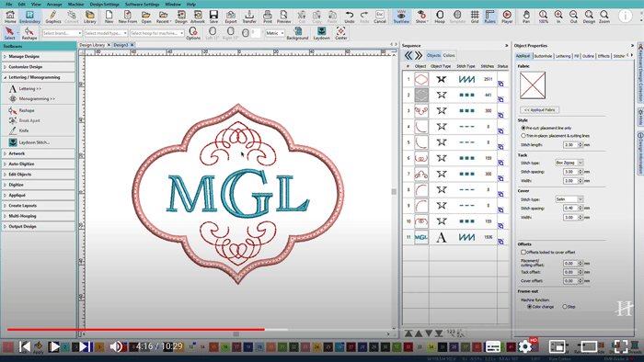This screenshot has height=362, width=644.
Task: Open Cover stitch type Satin dropdown
Action: pos(569,199)
